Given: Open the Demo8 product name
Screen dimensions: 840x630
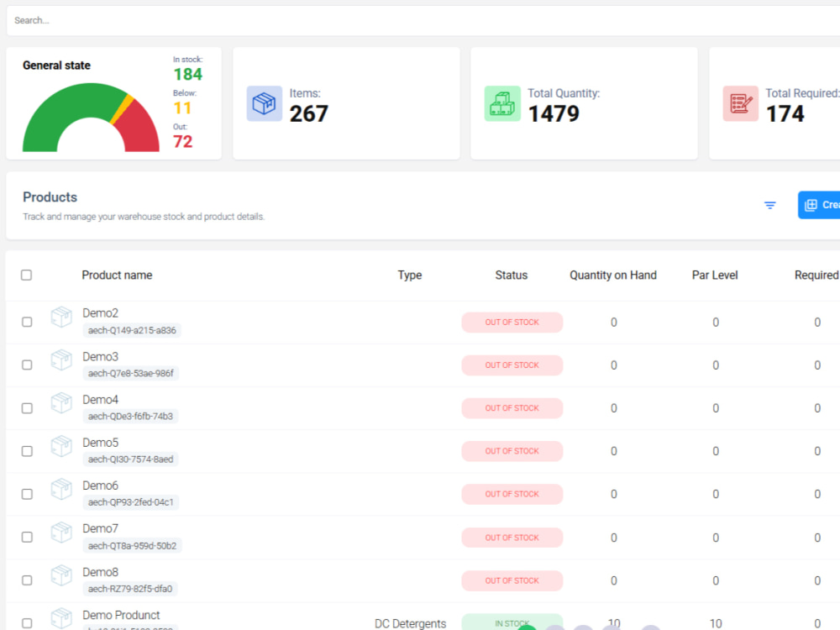Looking at the screenshot, I should (x=100, y=572).
